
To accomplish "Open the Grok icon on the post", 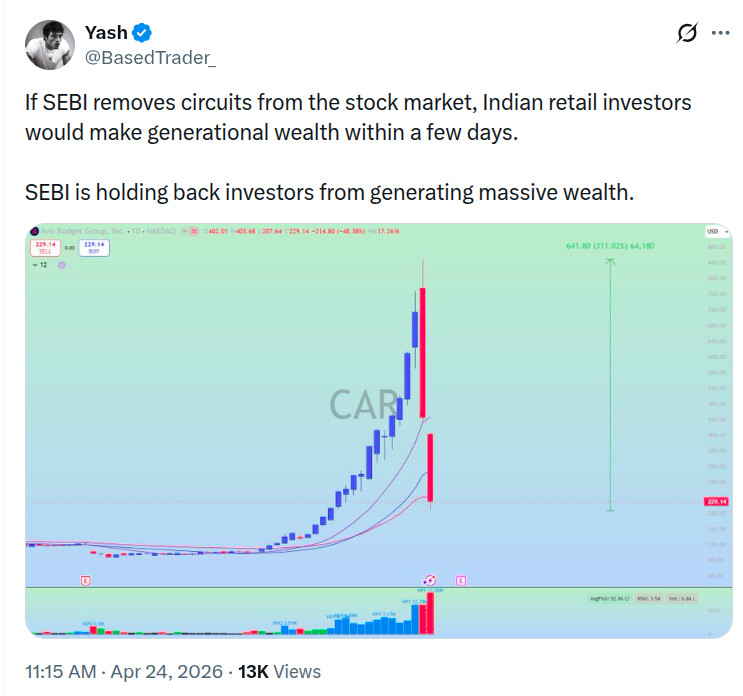I will [687, 33].
